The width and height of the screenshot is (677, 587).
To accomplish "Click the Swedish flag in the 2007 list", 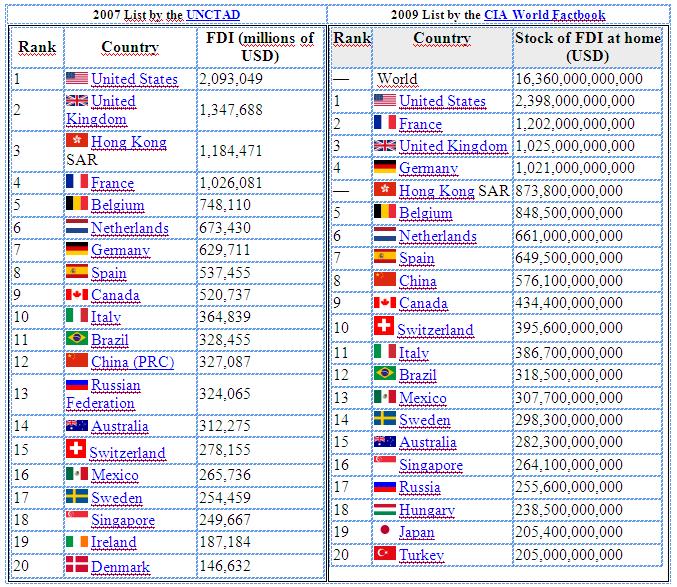I will pyautogui.click(x=77, y=496).
